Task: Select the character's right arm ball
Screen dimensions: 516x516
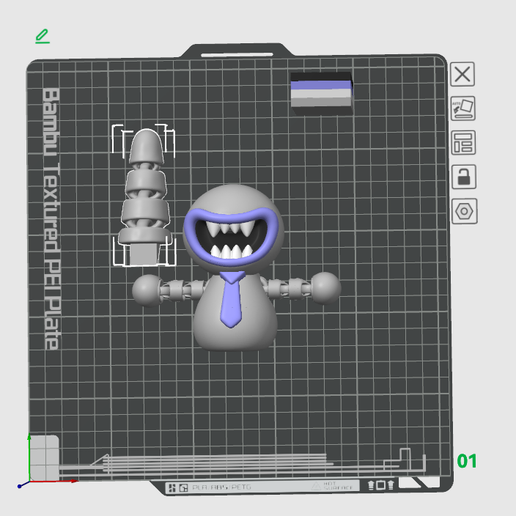Action: [325, 288]
